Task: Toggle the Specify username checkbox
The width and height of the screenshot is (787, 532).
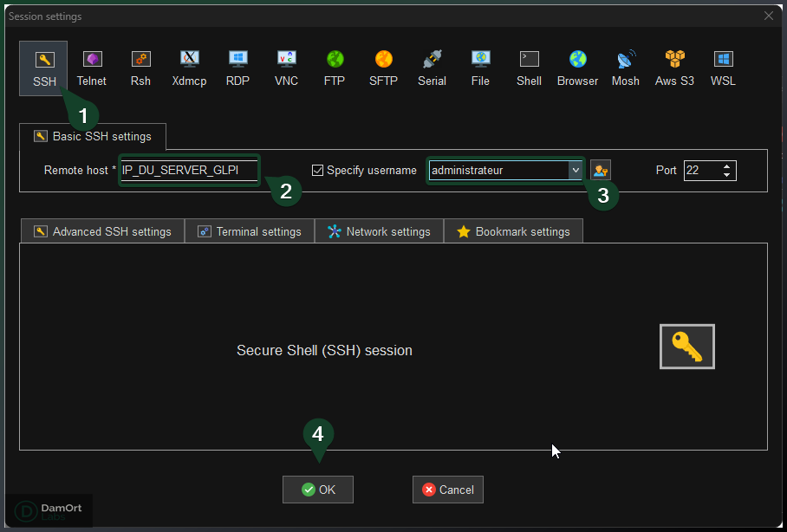Action: (x=317, y=170)
